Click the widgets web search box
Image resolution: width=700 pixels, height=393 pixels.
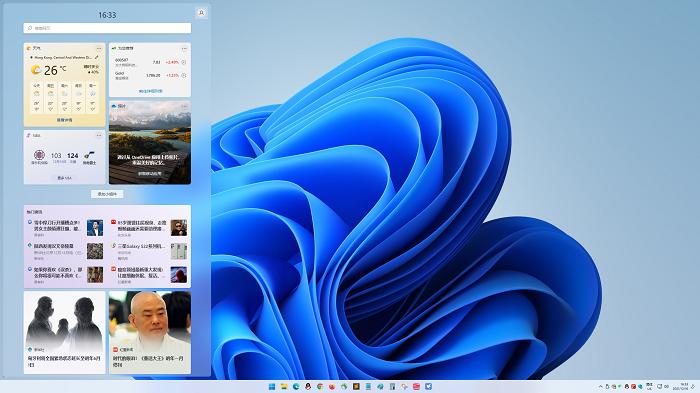[x=107, y=28]
